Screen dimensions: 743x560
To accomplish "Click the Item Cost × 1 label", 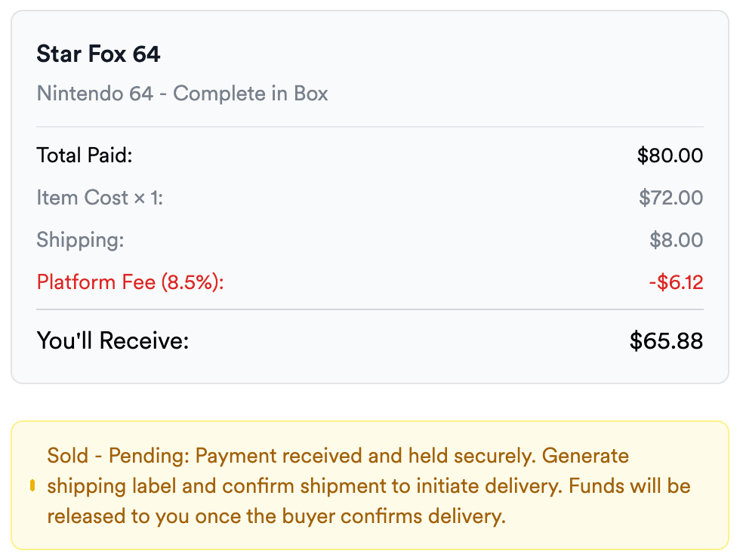I will pos(100,198).
